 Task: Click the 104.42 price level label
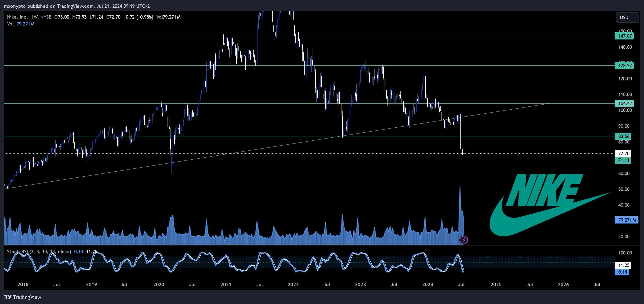(624, 104)
